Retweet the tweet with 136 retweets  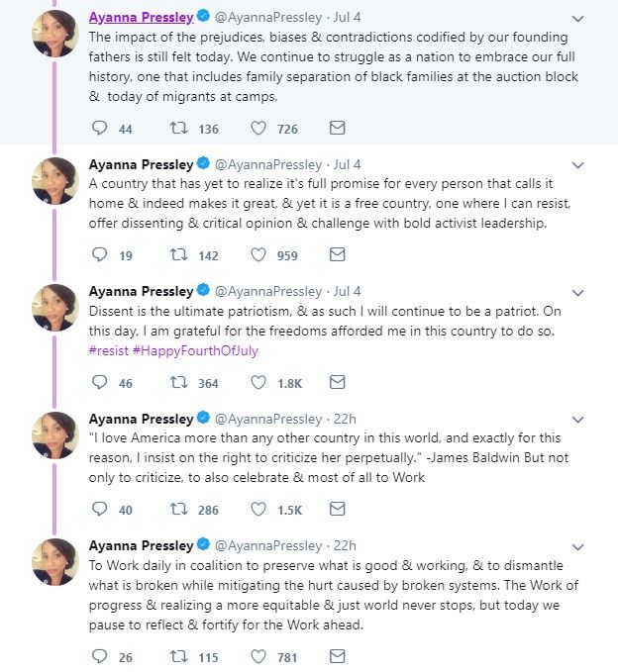(179, 128)
